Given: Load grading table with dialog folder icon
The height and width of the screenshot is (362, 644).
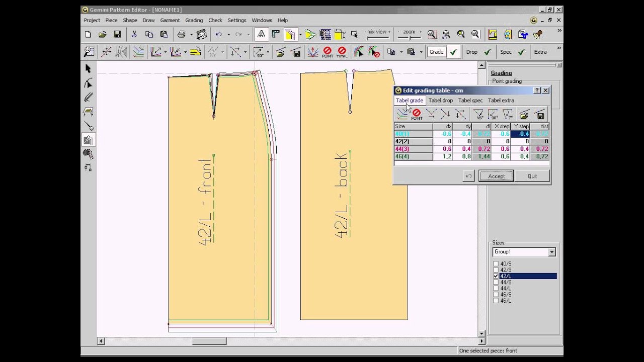Looking at the screenshot, I should pyautogui.click(x=524, y=115).
